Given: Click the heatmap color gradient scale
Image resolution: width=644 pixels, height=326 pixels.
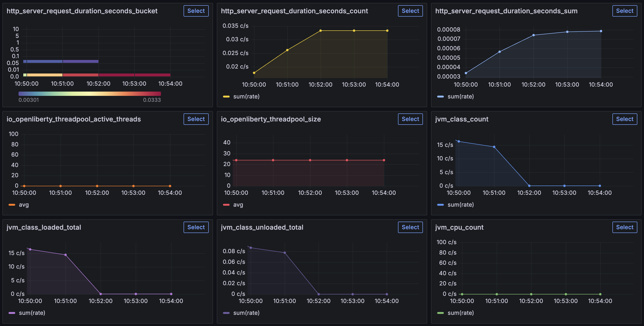Looking at the screenshot, I should (90, 94).
